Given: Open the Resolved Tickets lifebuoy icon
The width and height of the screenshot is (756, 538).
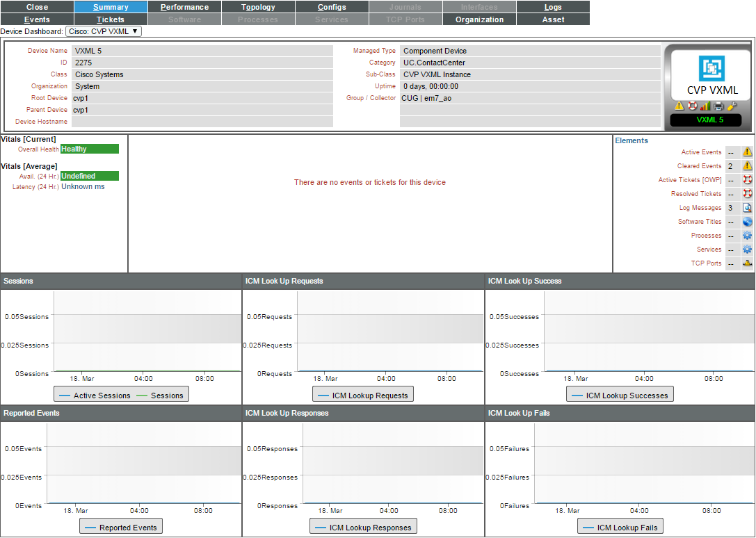Looking at the screenshot, I should click(x=748, y=194).
